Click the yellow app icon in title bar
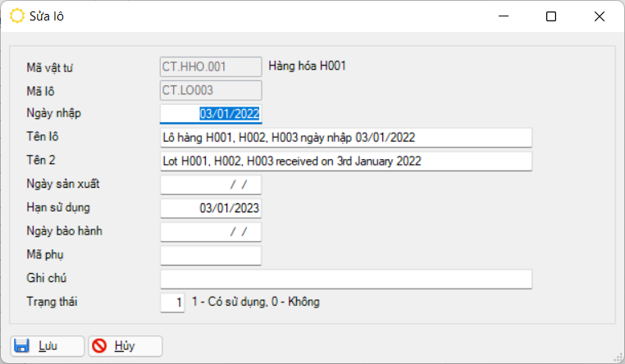This screenshot has height=364, width=625. pos(16,16)
